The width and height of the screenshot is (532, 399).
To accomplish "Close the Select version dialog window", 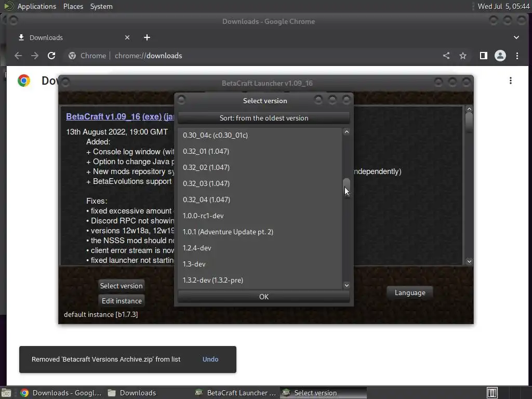I will click(346, 100).
